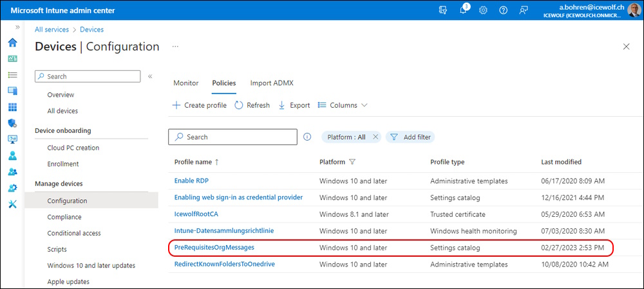
Task: Open the Tenant administration gear icon
Action: (13, 188)
